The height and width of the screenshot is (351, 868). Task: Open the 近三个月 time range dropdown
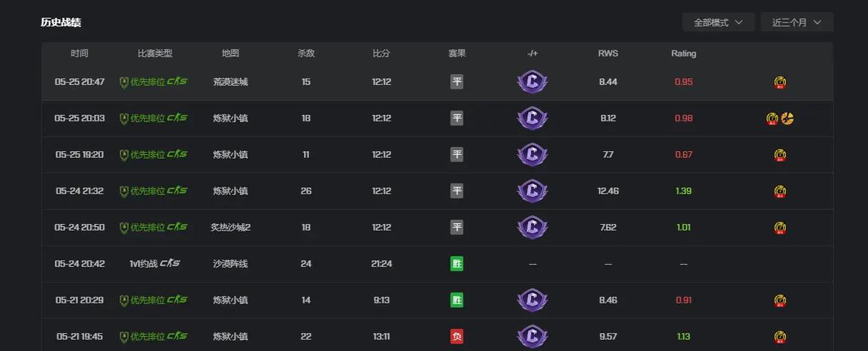797,23
